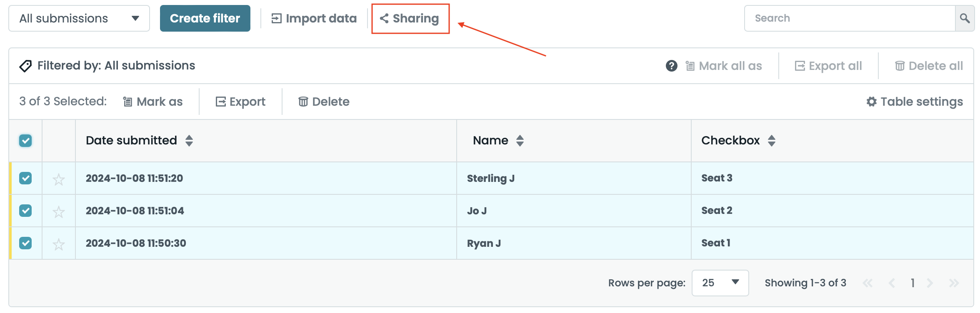Open the Sharing option
Viewport: 980px width, 313px height.
tap(410, 18)
